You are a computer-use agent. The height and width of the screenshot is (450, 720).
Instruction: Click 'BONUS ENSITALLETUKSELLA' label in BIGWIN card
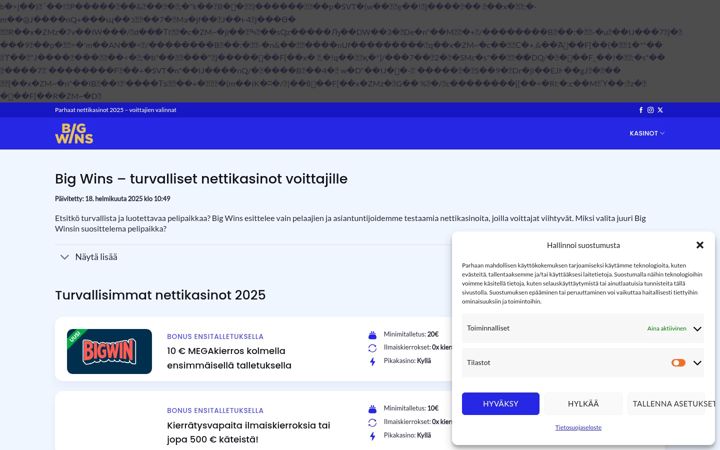[215, 337]
